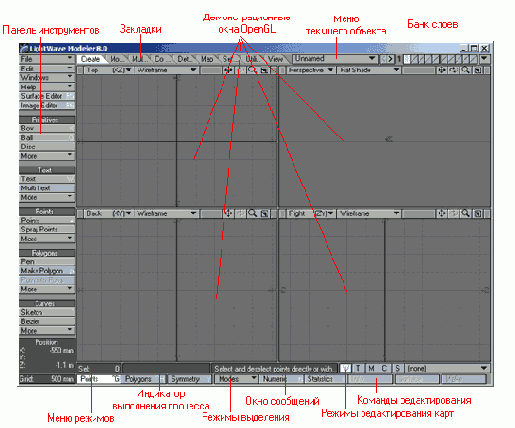Switch to the View tab

click(x=276, y=59)
